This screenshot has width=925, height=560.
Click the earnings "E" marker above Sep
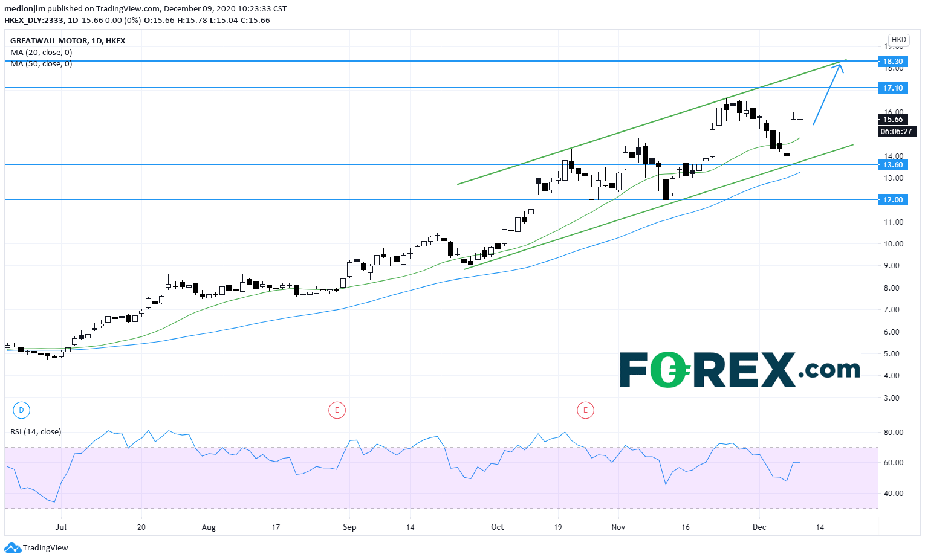337,411
